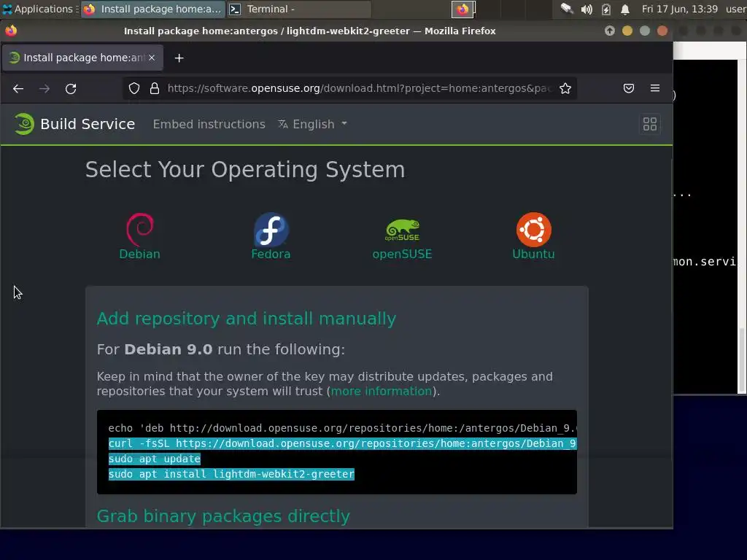Select the Debian logo
This screenshot has height=560, width=747.
[139, 229]
